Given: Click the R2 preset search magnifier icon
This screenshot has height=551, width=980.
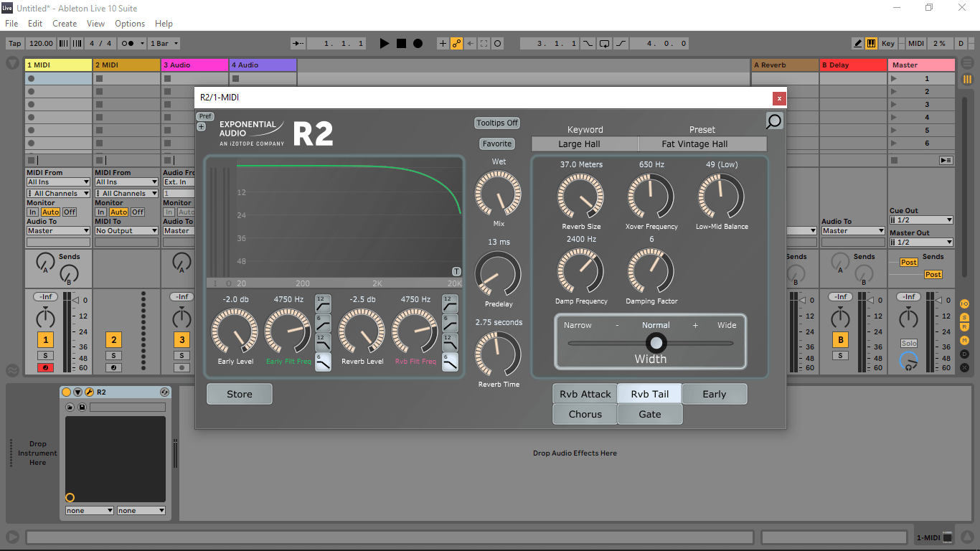Looking at the screenshot, I should pyautogui.click(x=774, y=121).
